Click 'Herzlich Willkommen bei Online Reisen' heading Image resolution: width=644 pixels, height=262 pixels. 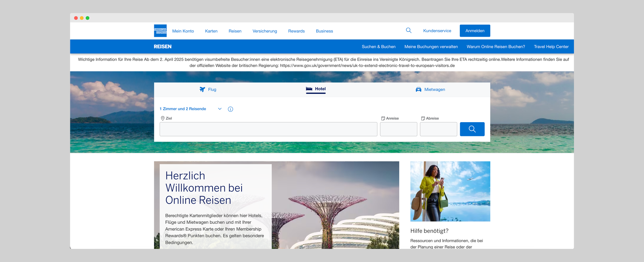(204, 188)
